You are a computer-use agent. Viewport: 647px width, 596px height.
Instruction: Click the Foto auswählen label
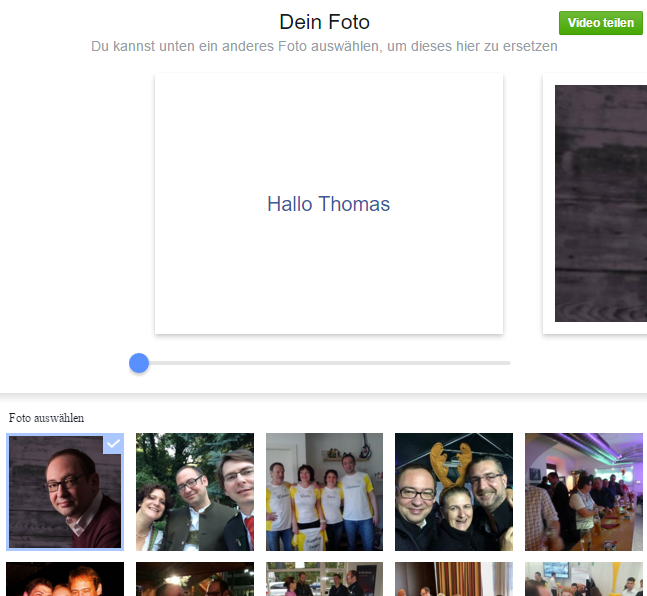pos(46,417)
